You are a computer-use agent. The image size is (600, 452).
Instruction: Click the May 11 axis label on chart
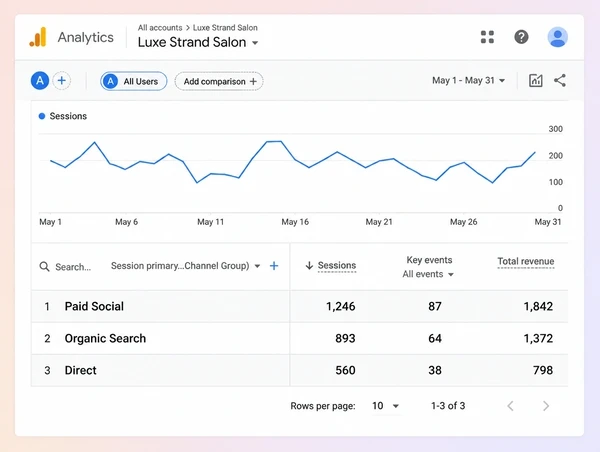click(x=210, y=222)
